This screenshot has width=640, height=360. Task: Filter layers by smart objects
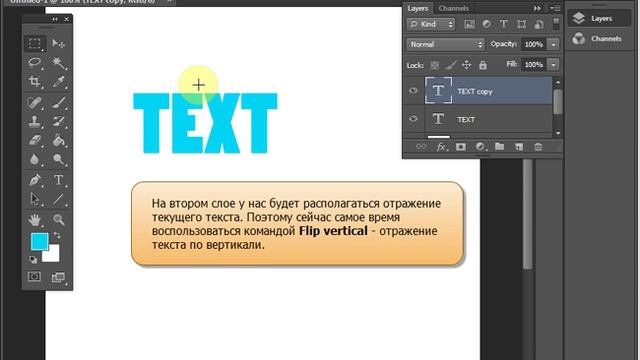click(539, 24)
